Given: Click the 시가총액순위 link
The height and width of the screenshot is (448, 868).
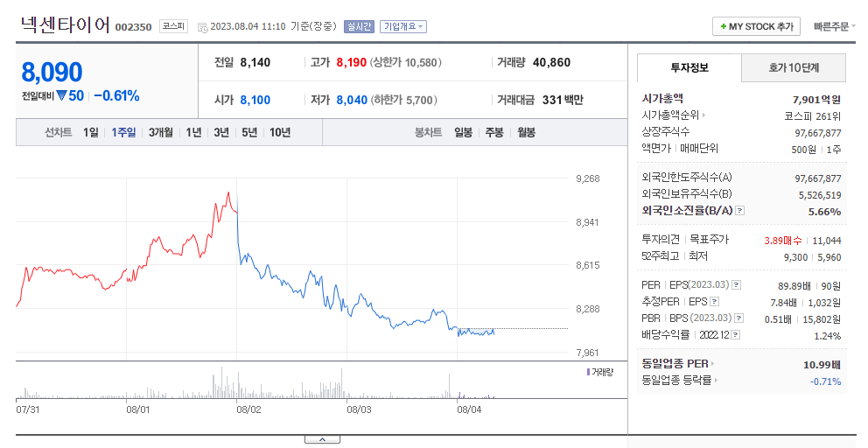Looking at the screenshot, I should pos(670,115).
